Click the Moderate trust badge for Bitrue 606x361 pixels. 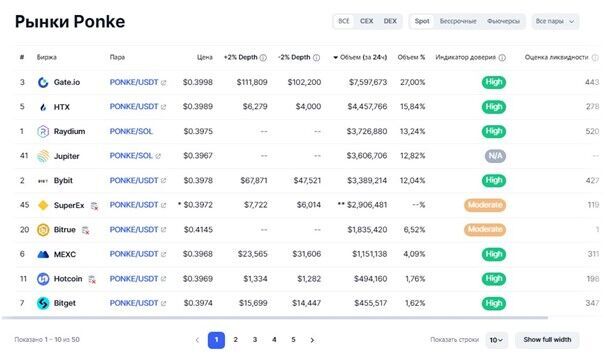click(x=485, y=230)
